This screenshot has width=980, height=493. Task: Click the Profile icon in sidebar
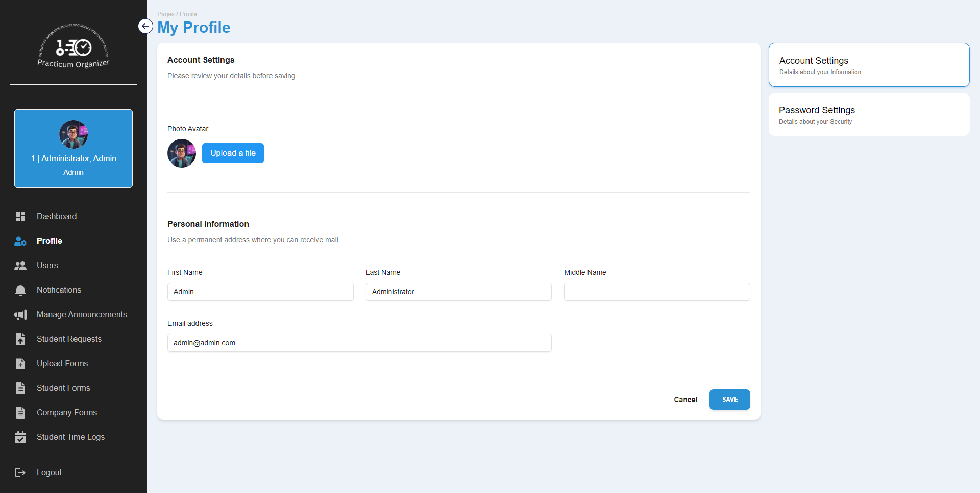19,241
